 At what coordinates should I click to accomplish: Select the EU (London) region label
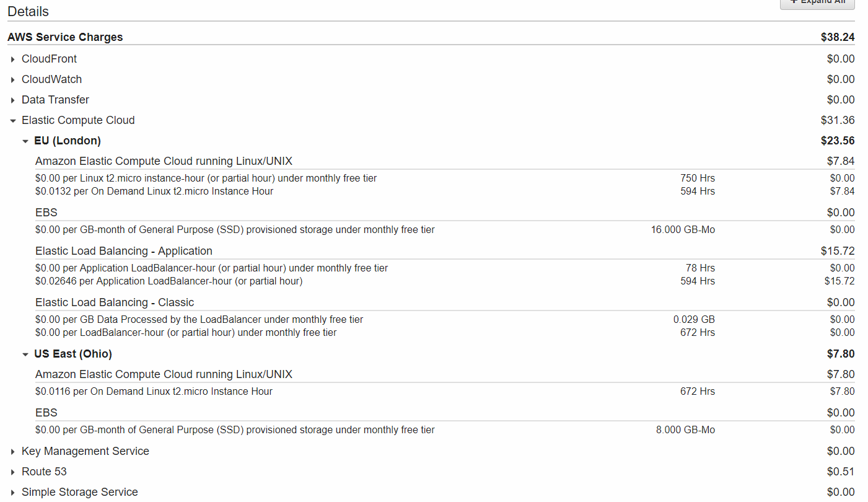[68, 141]
